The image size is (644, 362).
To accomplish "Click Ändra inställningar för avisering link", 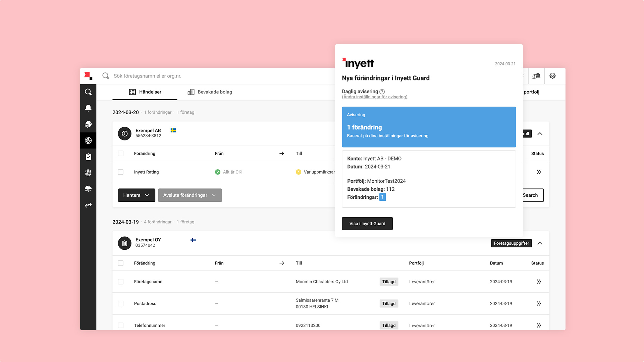I will (375, 97).
